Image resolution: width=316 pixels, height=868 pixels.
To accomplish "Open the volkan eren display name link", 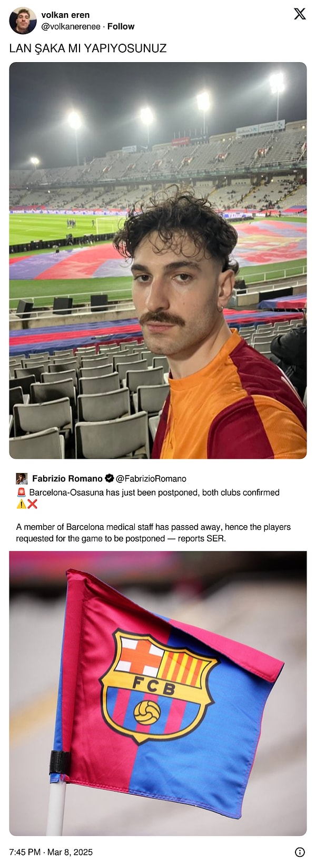I will [65, 15].
